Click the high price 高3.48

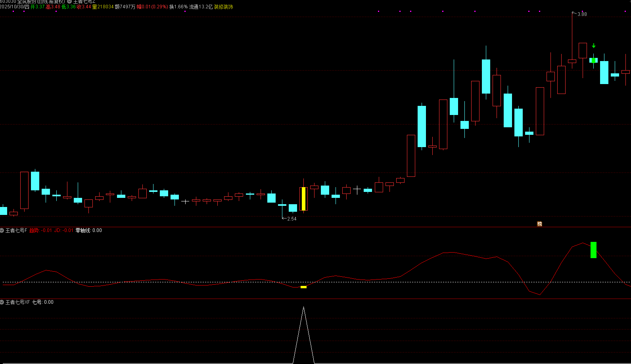coord(53,7)
